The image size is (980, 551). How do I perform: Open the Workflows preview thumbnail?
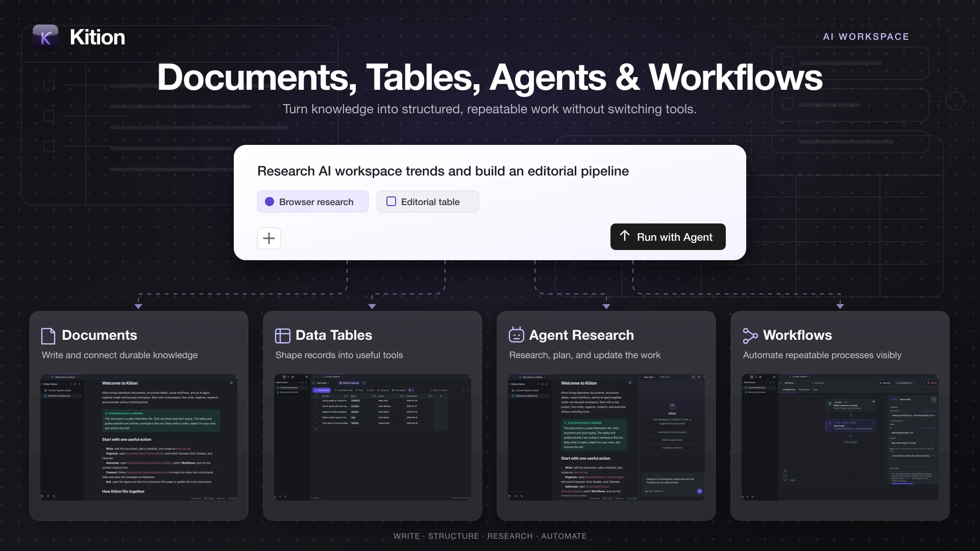click(840, 437)
